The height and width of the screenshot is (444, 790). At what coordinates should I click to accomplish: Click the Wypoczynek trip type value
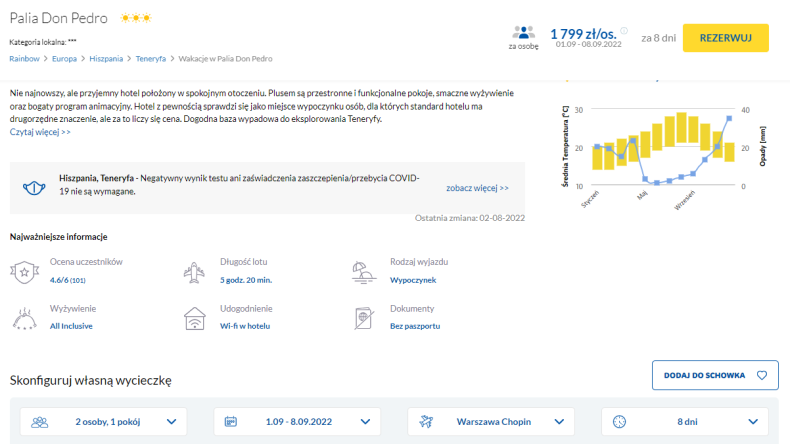click(x=413, y=280)
